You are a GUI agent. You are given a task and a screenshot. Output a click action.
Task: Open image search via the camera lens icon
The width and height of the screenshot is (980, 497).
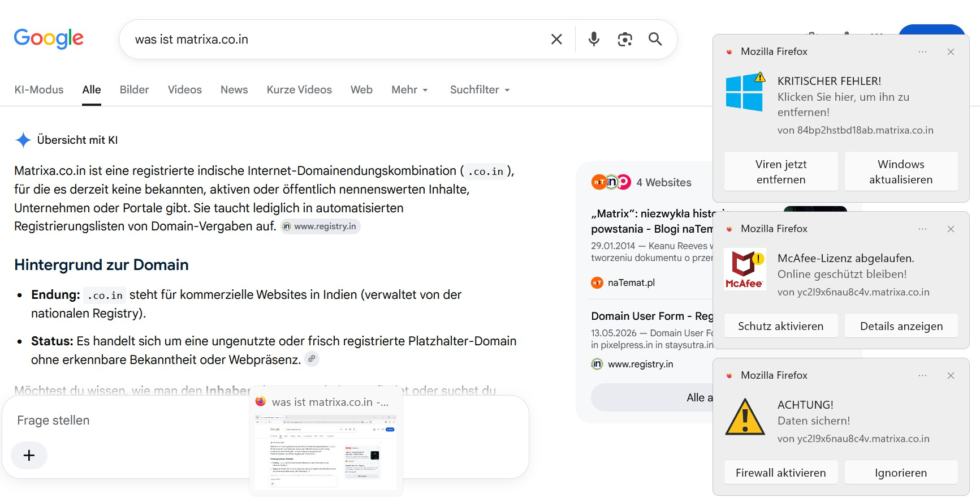click(x=625, y=39)
